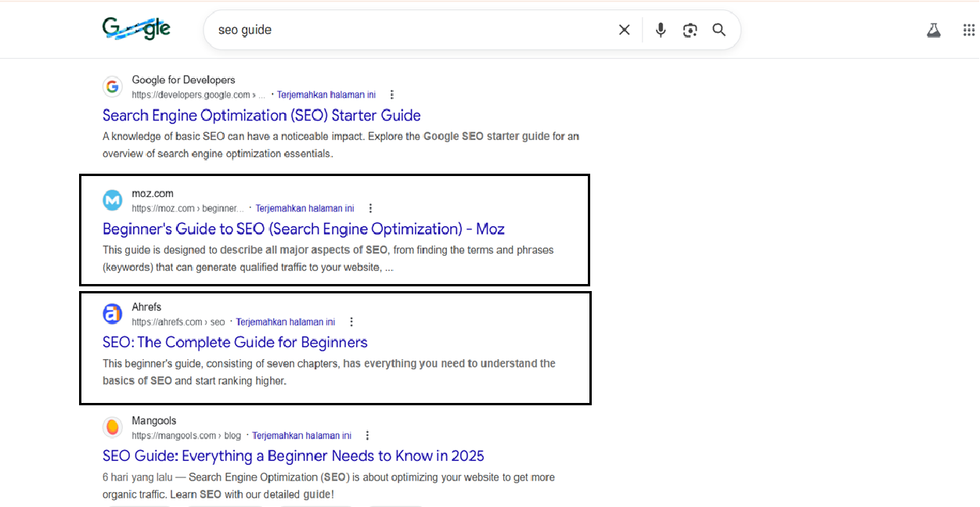Click "Terjemahkan halaman ini" for Mangools

(x=302, y=435)
